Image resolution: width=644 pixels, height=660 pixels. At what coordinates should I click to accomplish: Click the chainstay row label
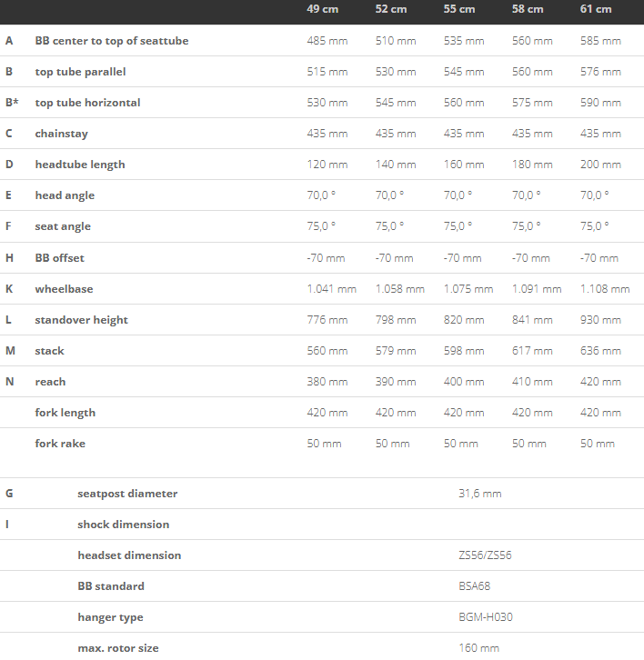click(x=62, y=134)
